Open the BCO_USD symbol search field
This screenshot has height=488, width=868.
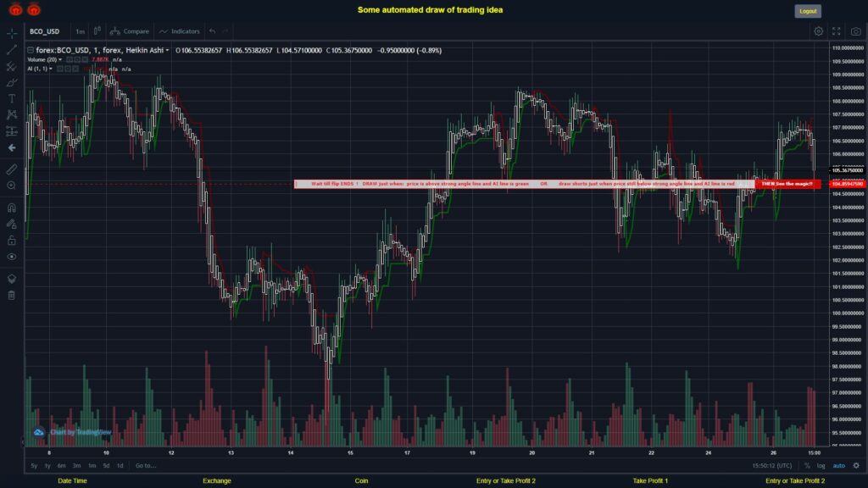44,31
